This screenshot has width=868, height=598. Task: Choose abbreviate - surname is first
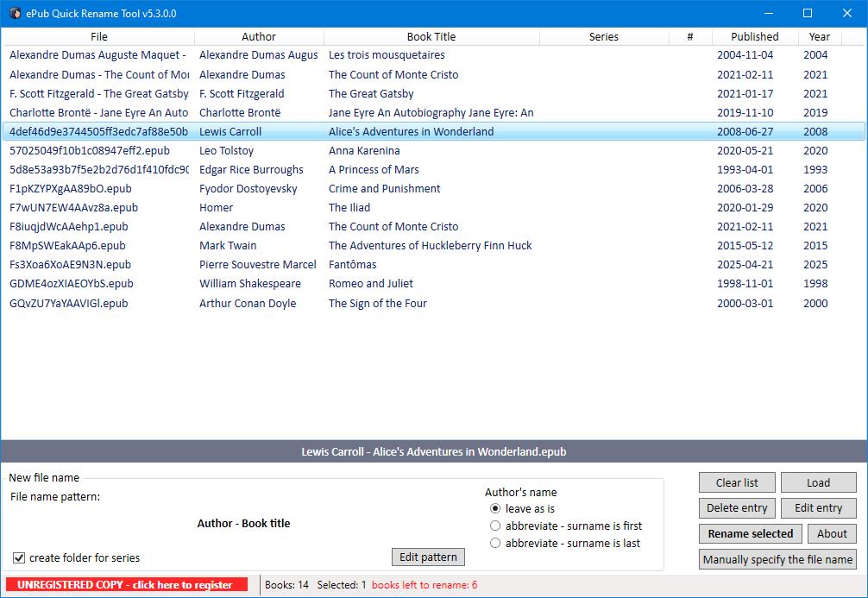pos(495,526)
